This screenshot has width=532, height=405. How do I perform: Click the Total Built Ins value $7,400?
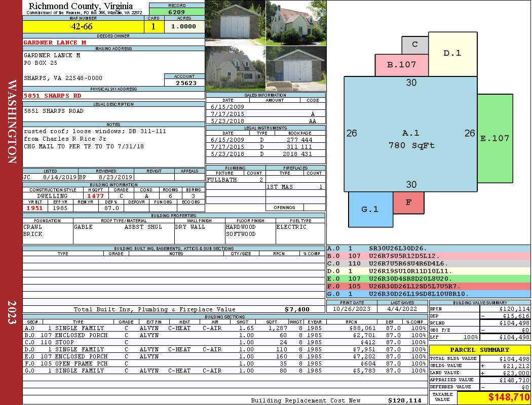(297, 309)
